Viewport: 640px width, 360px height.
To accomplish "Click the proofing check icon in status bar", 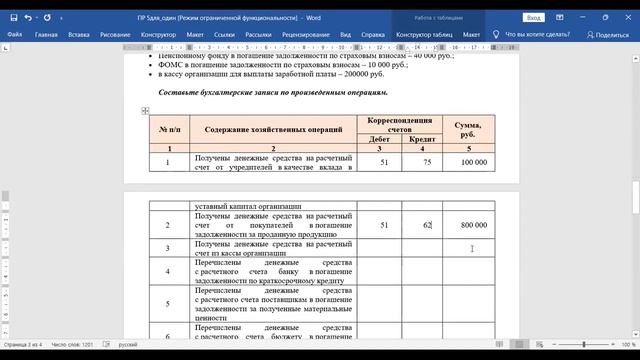I will click(107, 344).
